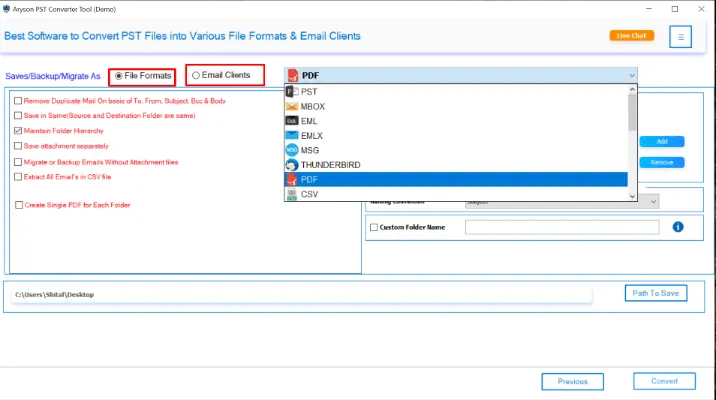Enable Remove Duplicate Mail checkbox
Viewport: 716px width, 400px height.
18,101
